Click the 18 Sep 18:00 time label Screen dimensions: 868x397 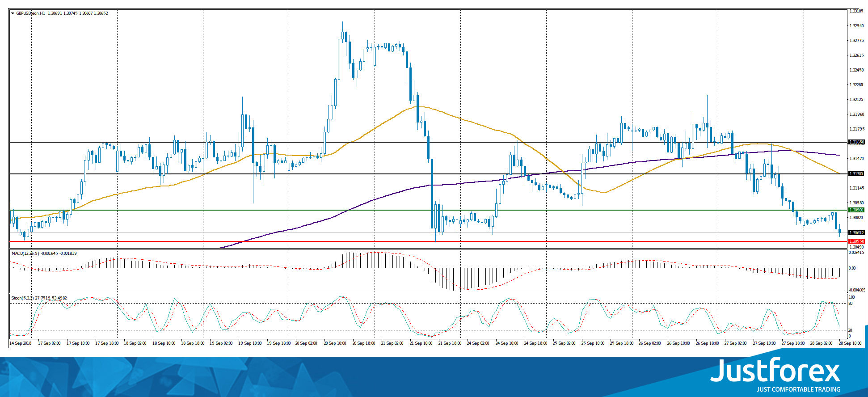click(193, 343)
